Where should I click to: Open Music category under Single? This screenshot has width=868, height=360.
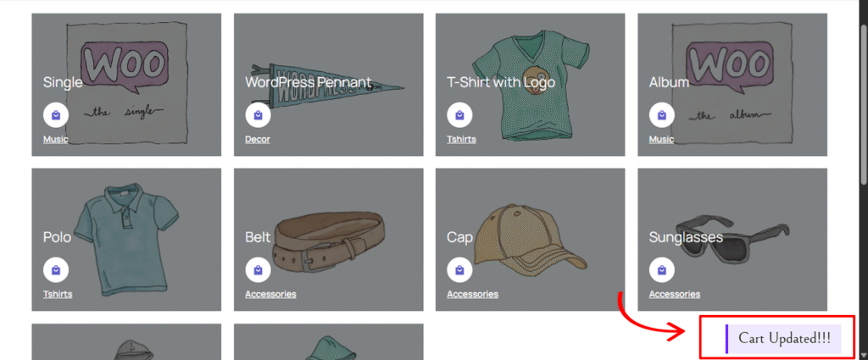55,140
